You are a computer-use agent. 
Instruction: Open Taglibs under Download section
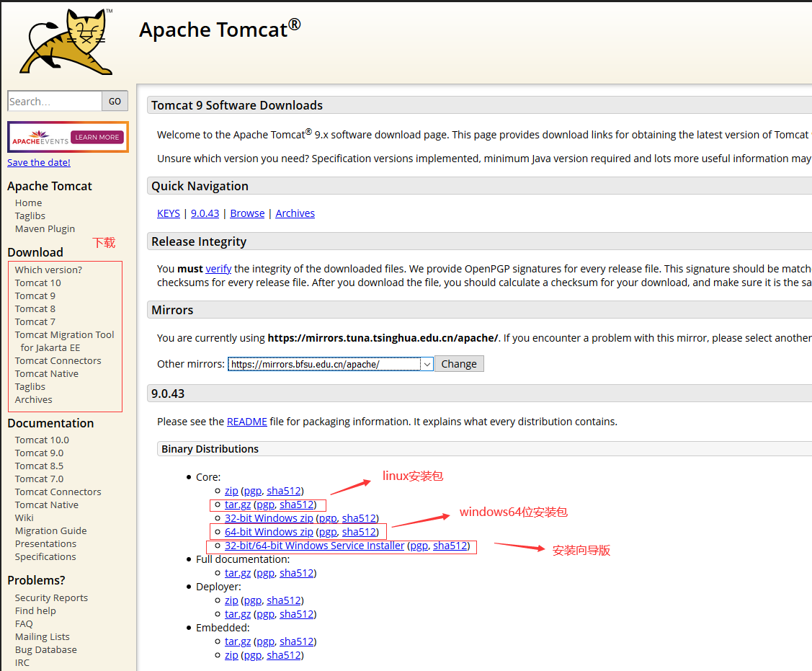[30, 386]
